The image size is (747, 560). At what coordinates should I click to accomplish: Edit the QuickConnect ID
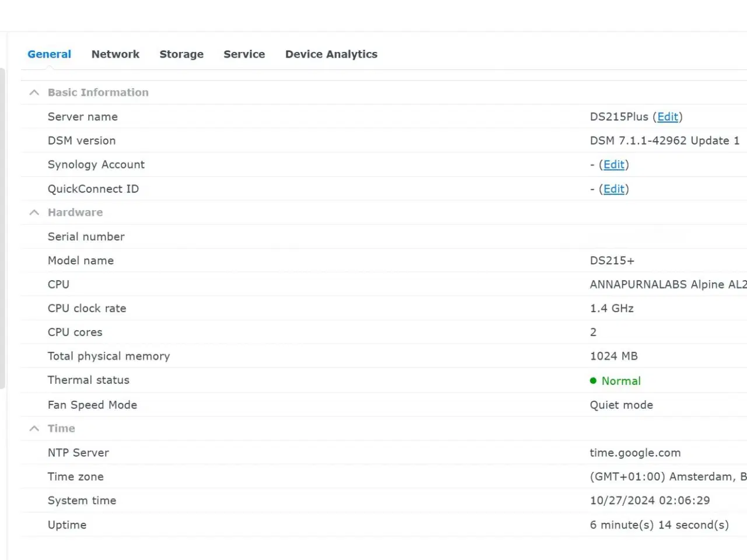click(x=614, y=189)
